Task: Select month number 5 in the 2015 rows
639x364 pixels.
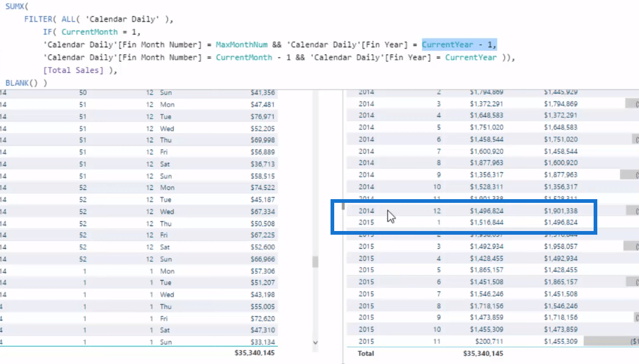Action: click(x=438, y=270)
